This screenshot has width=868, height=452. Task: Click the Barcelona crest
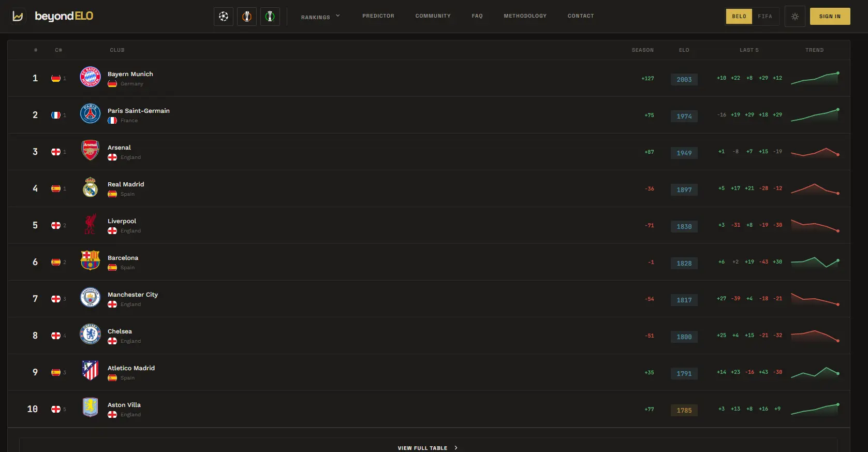pos(90,261)
